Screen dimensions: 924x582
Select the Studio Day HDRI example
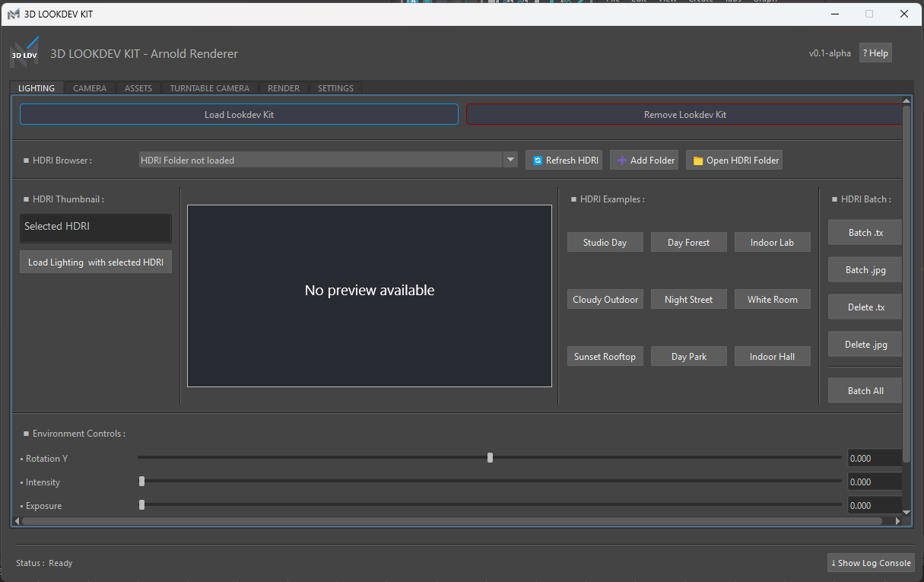(605, 242)
